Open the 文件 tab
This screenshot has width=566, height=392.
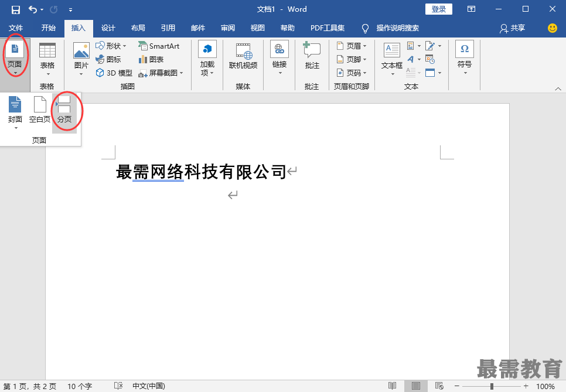15,28
